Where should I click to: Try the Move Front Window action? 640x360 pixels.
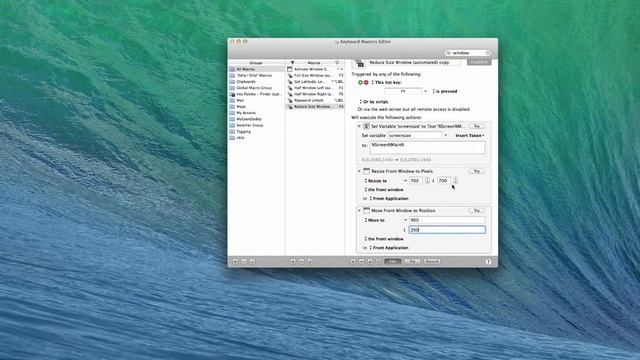coord(477,211)
